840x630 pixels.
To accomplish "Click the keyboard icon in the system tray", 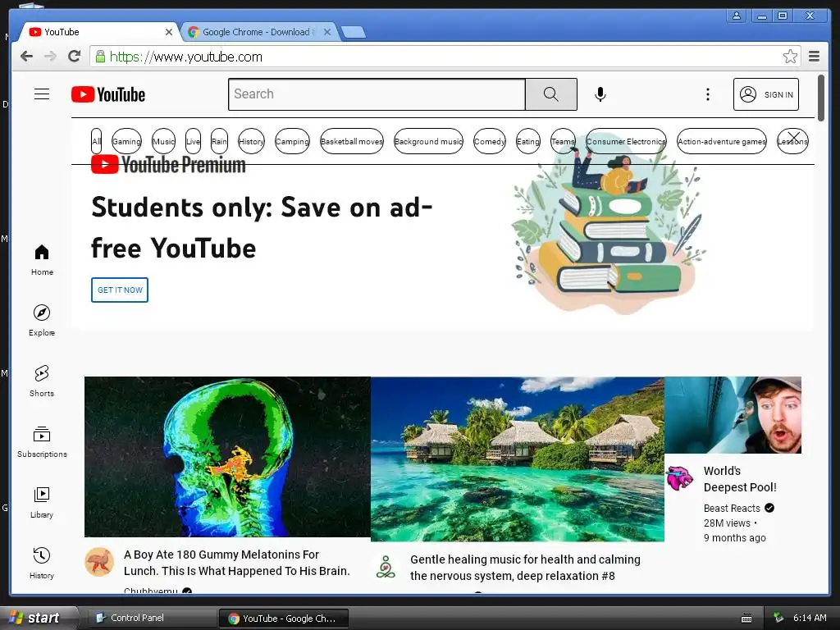I will click(x=746, y=619).
